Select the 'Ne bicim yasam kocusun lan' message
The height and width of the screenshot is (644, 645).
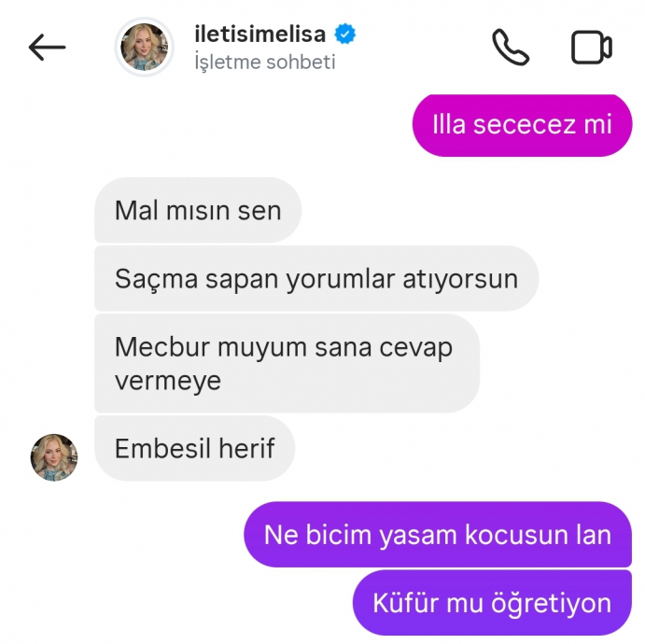point(438,535)
